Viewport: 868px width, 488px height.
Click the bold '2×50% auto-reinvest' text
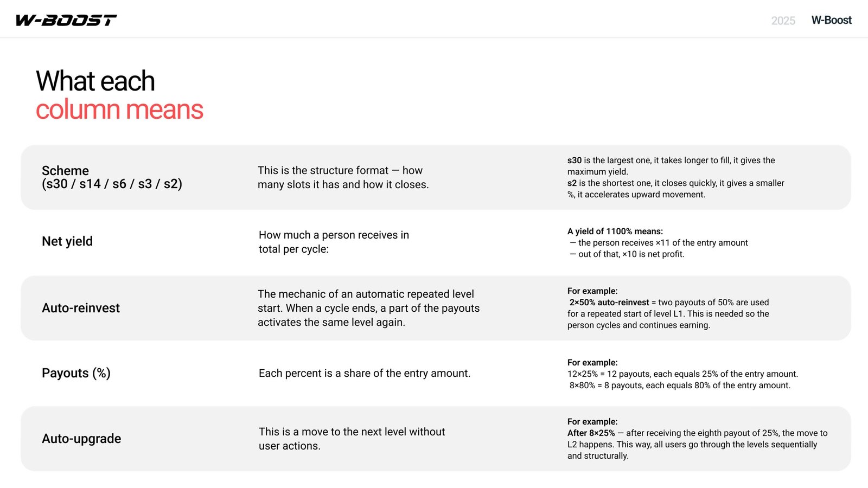click(x=609, y=303)
